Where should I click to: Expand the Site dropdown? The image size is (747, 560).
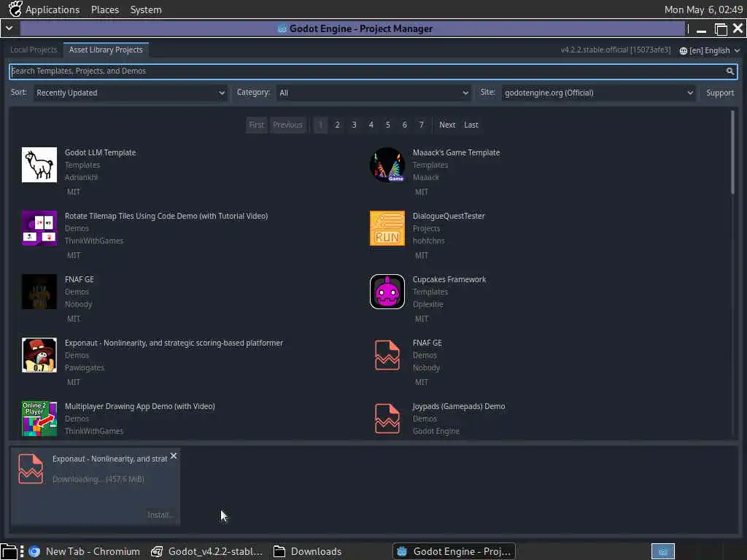click(x=598, y=93)
